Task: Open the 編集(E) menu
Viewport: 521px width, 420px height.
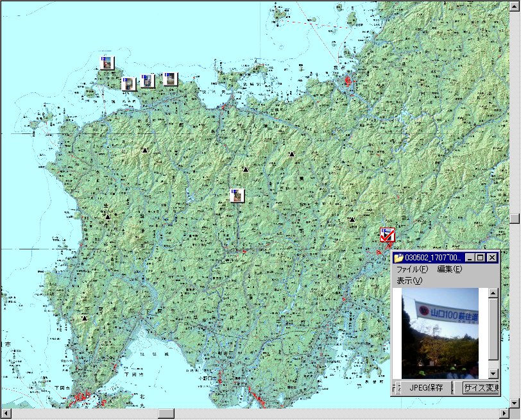Action: [449, 269]
